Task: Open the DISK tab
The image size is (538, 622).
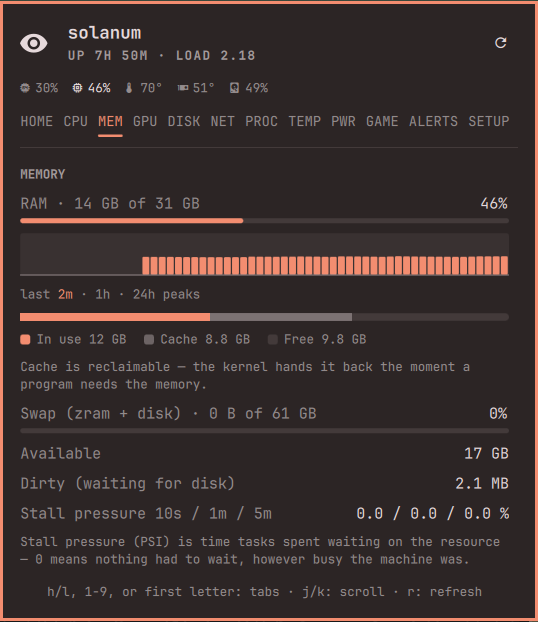Action: pyautogui.click(x=184, y=121)
